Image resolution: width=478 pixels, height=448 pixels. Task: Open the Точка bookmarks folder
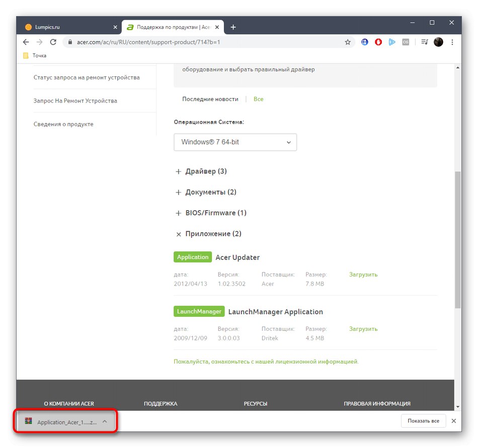tap(35, 55)
